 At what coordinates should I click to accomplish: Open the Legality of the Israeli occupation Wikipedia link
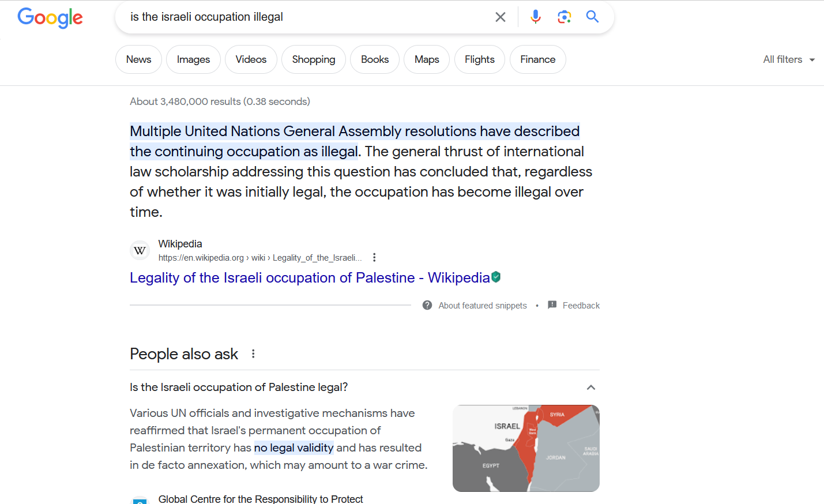coord(310,278)
